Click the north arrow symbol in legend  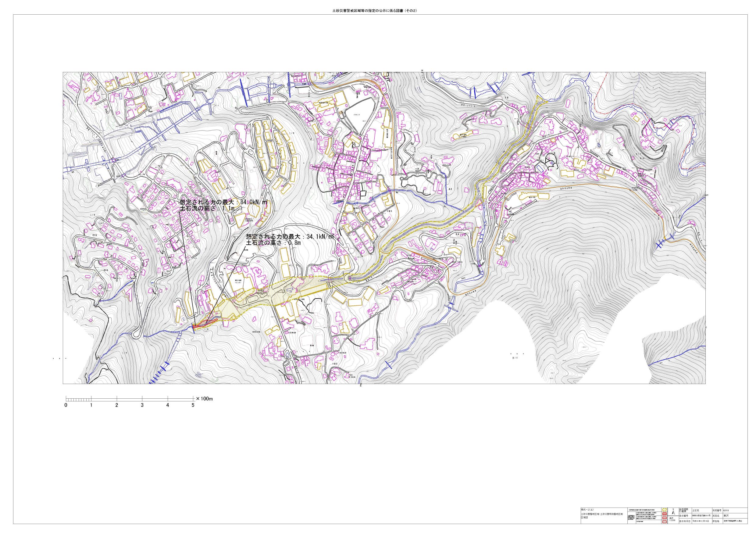(x=673, y=513)
